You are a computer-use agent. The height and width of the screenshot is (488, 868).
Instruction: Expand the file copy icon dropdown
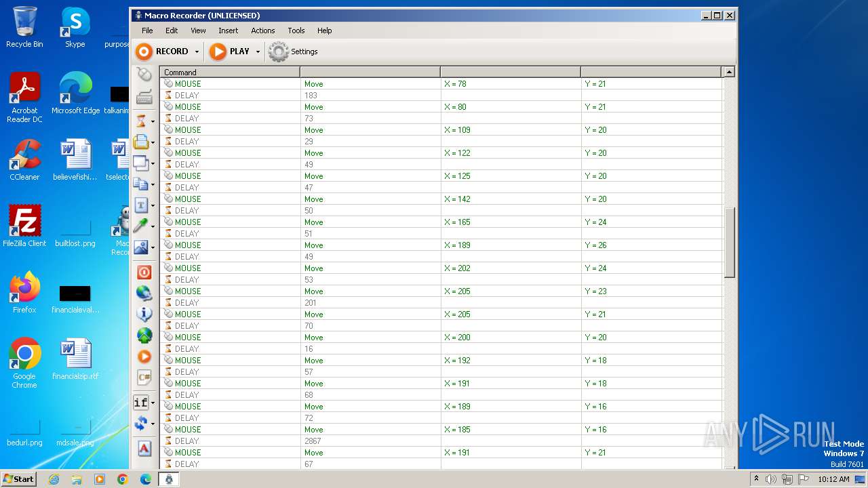click(x=153, y=185)
